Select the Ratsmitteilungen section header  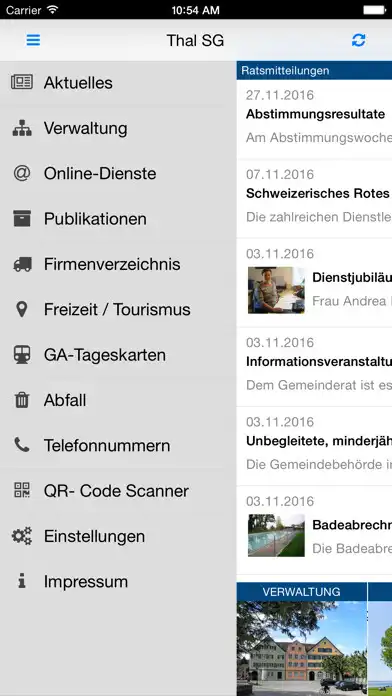[314, 71]
